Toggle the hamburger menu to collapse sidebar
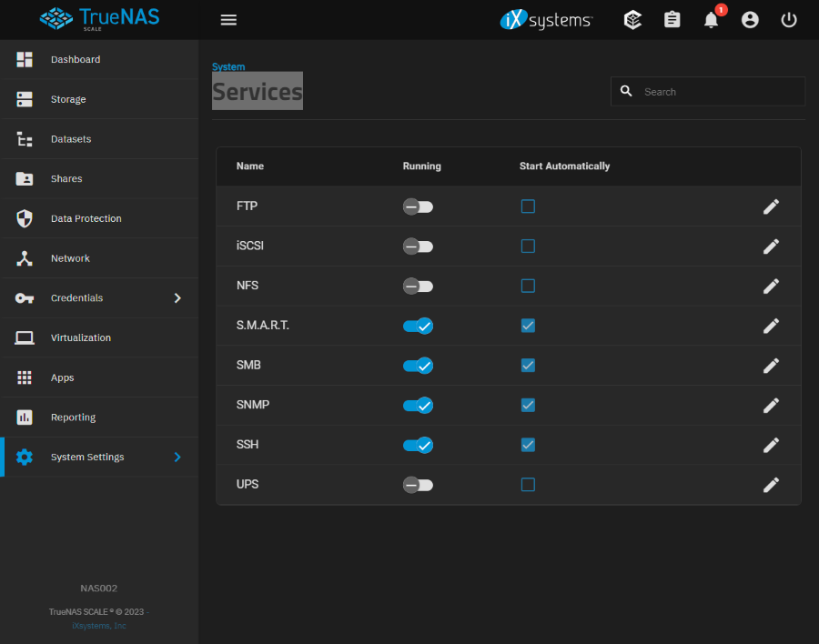The width and height of the screenshot is (819, 644). [228, 20]
